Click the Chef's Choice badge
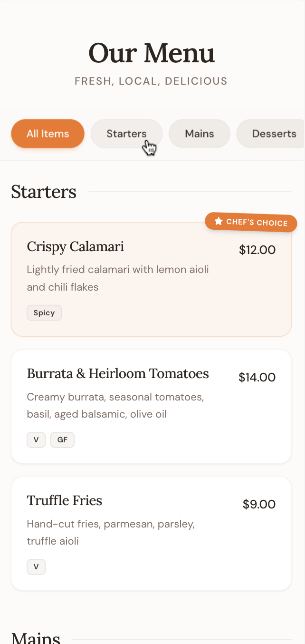This screenshot has height=644, width=305. click(x=251, y=222)
